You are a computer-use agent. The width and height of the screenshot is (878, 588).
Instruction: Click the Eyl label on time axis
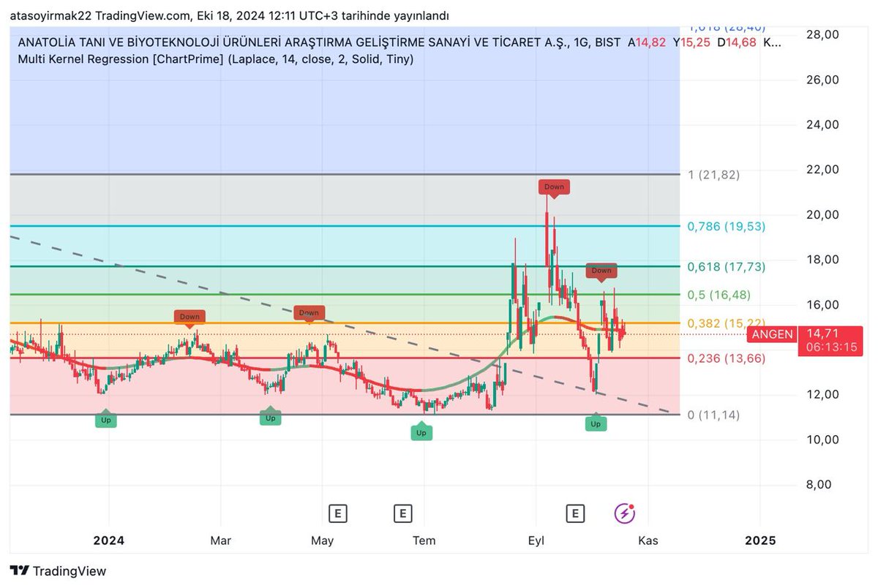click(x=536, y=540)
